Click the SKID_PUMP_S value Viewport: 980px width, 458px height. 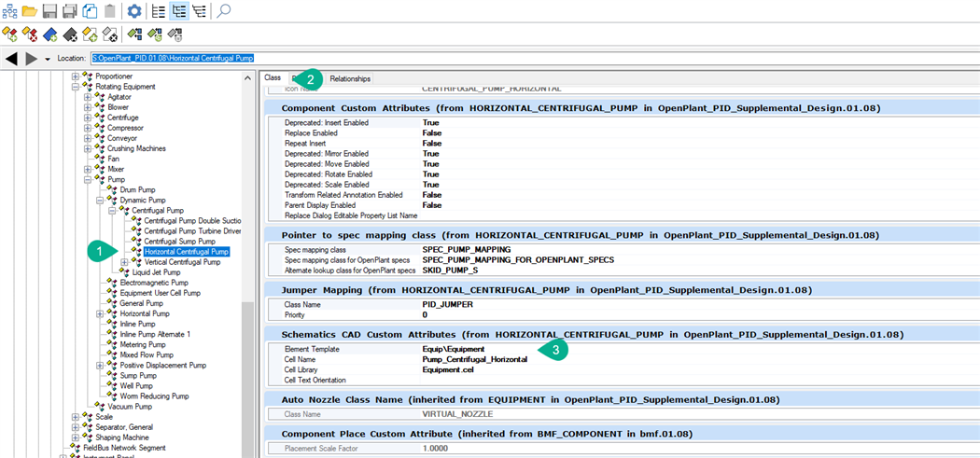[451, 270]
